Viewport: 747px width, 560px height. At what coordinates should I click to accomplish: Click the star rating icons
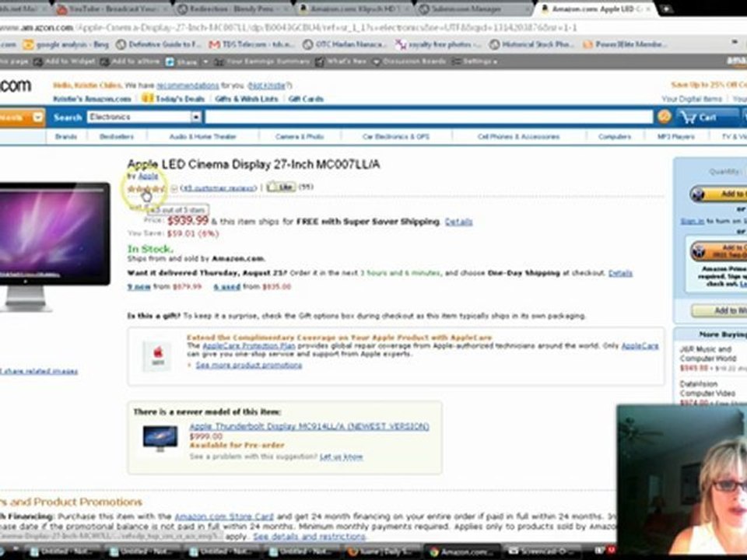coord(146,189)
